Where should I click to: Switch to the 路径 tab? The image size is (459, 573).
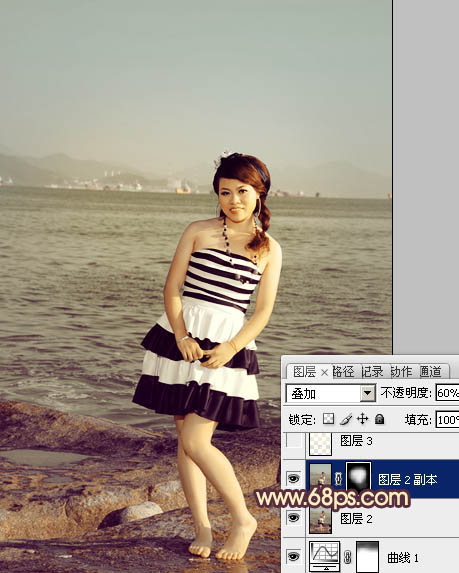(344, 372)
